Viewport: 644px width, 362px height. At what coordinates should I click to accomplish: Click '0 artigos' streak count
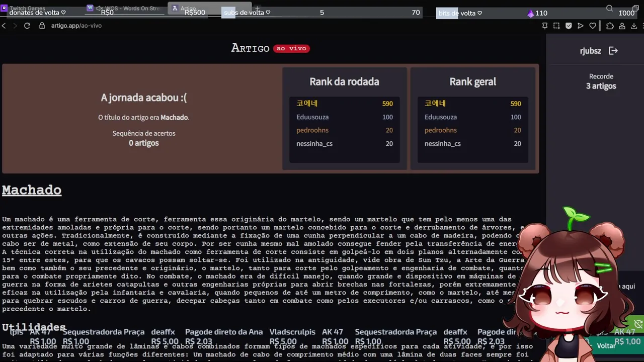(x=144, y=143)
